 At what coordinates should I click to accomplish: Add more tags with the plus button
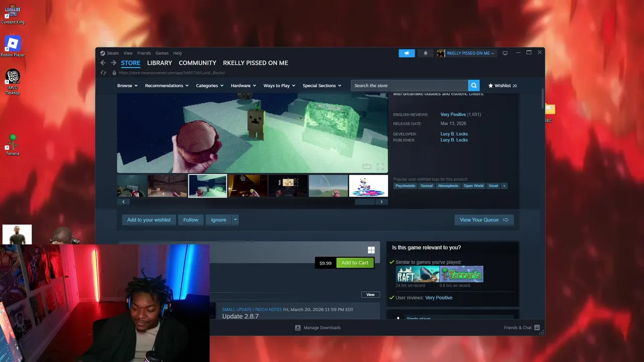point(504,186)
